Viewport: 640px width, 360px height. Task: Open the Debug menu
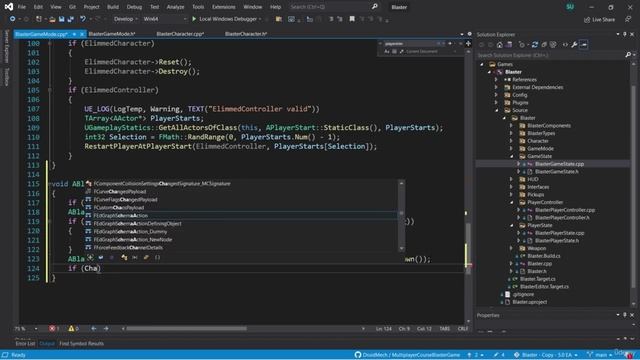click(134, 7)
